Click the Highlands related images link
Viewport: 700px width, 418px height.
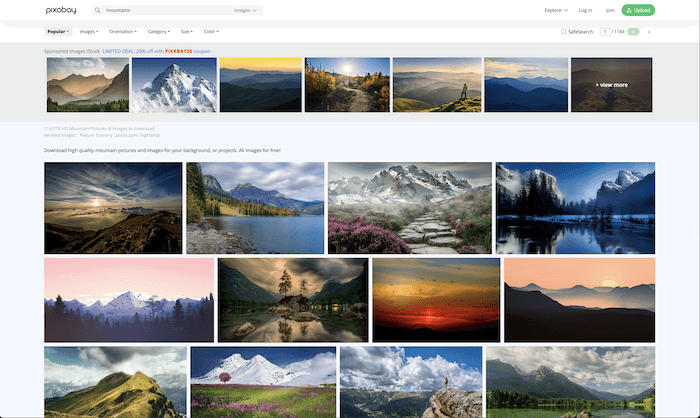pyautogui.click(x=150, y=135)
